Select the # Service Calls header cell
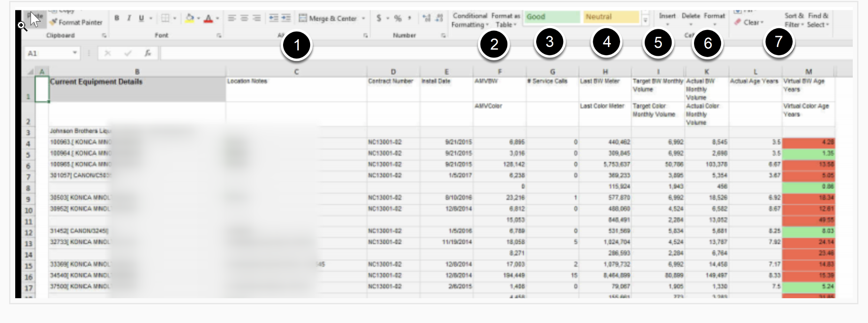This screenshot has width=868, height=323. (552, 90)
